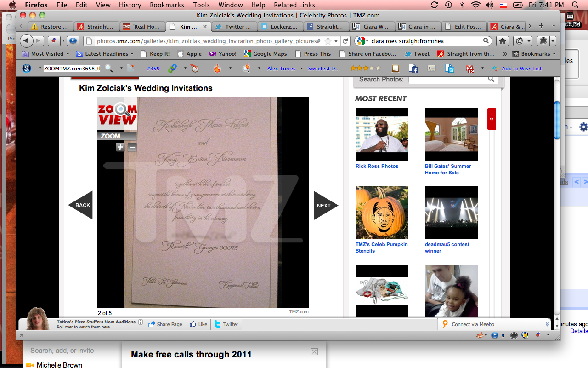Image resolution: width=588 pixels, height=368 pixels.
Task: Bookmark this page with the star icon
Action: coord(328,41)
